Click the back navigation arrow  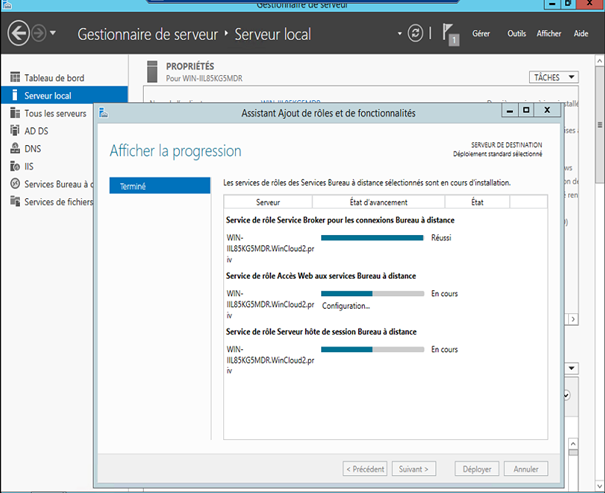pos(19,34)
